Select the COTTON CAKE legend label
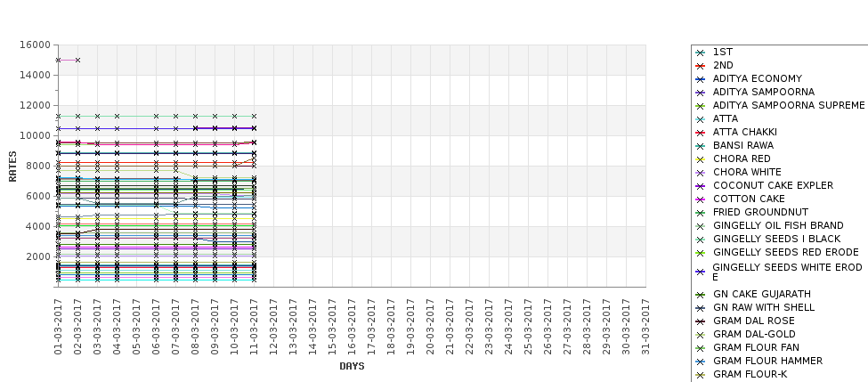This screenshot has width=868, height=382. tap(749, 199)
